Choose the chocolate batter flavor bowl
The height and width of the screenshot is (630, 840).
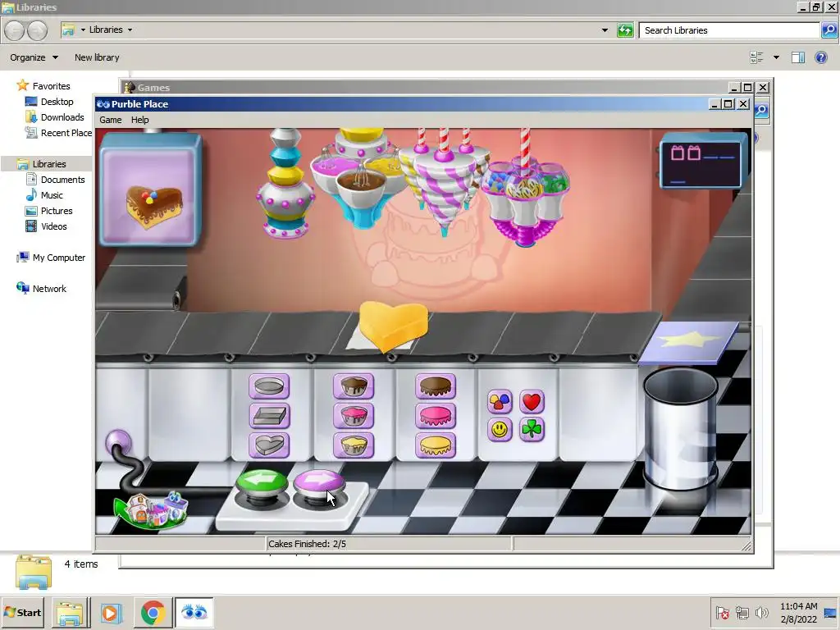pyautogui.click(x=353, y=386)
